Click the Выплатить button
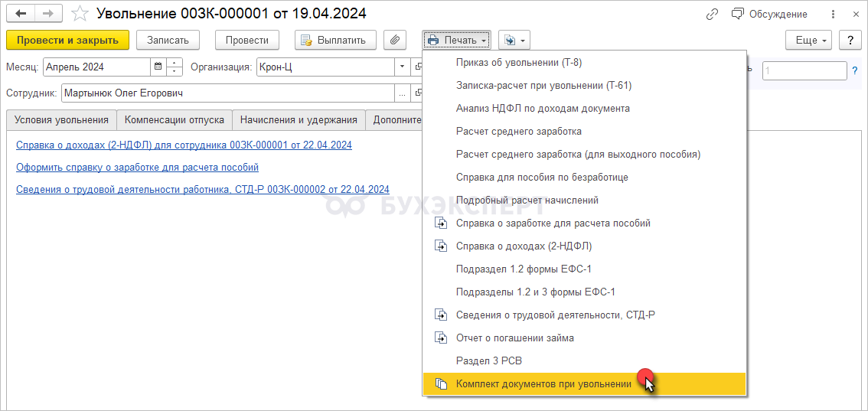 pos(335,41)
